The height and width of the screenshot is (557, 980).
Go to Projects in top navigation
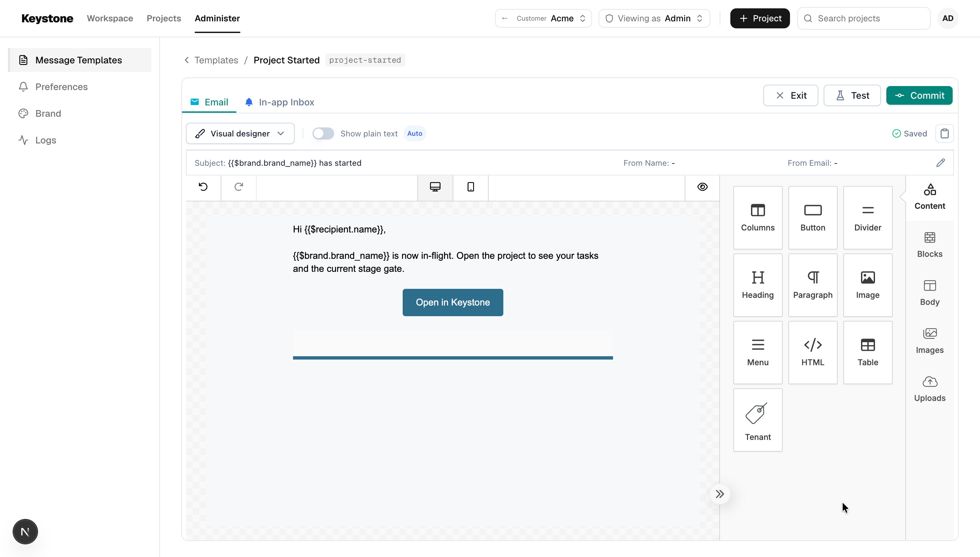tap(164, 18)
